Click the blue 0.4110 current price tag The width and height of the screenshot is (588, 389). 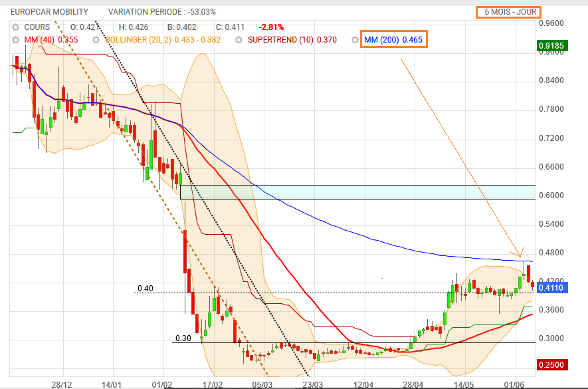[551, 288]
